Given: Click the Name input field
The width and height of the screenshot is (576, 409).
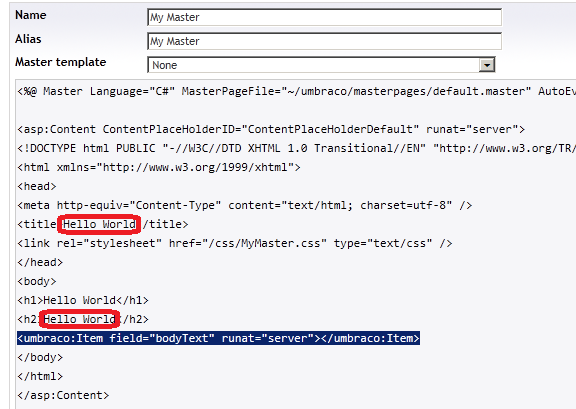Looking at the screenshot, I should click(324, 17).
